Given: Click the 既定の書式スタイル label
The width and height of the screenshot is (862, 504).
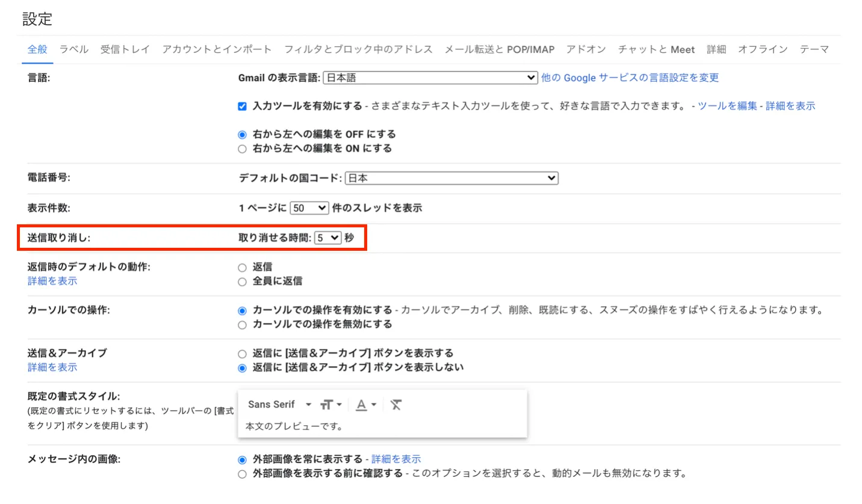Looking at the screenshot, I should click(x=74, y=396).
